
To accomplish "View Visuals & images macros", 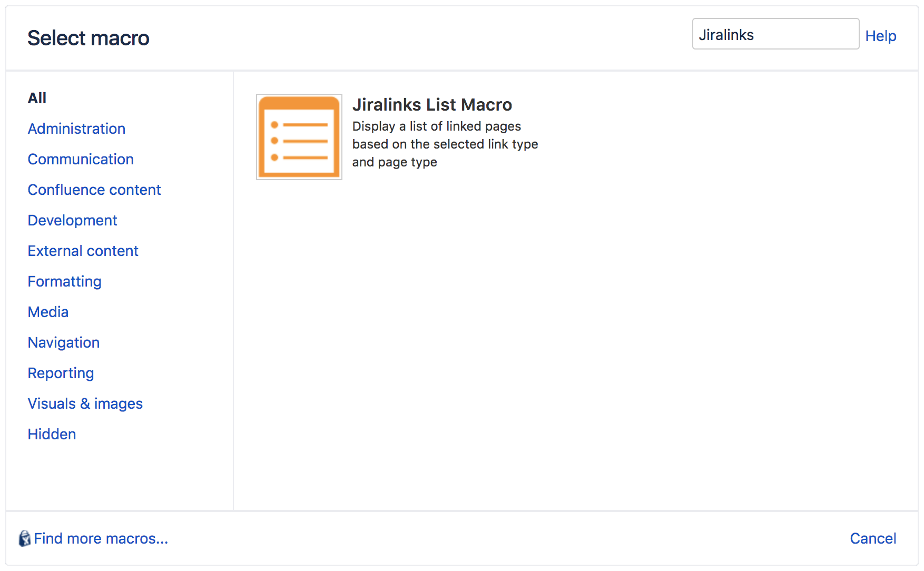I will (85, 403).
